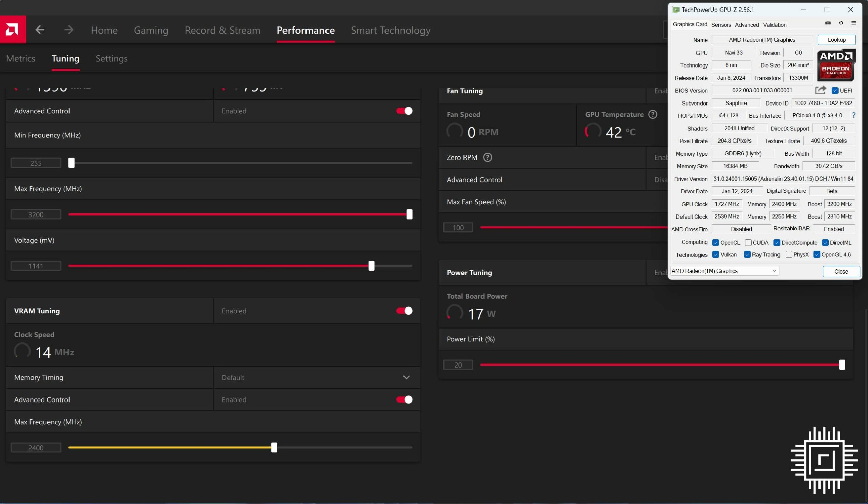Click GPU-Z screenshot camera icon
This screenshot has height=504, width=868.
point(828,23)
